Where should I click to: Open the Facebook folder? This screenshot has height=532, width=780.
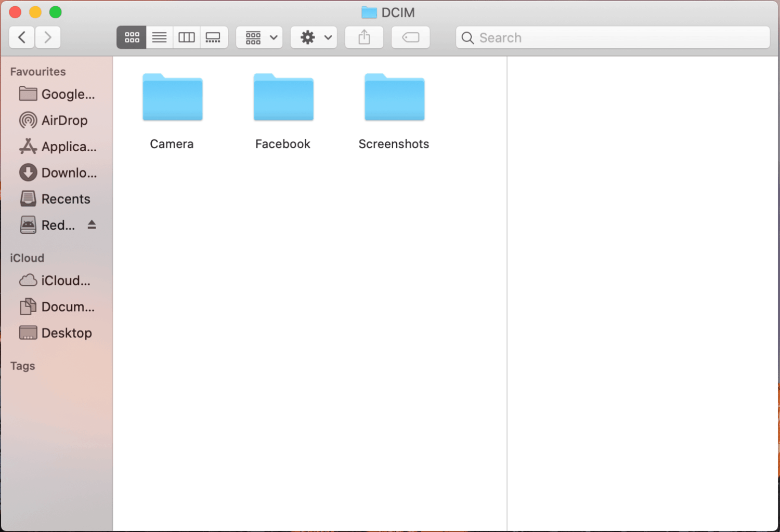pos(283,98)
